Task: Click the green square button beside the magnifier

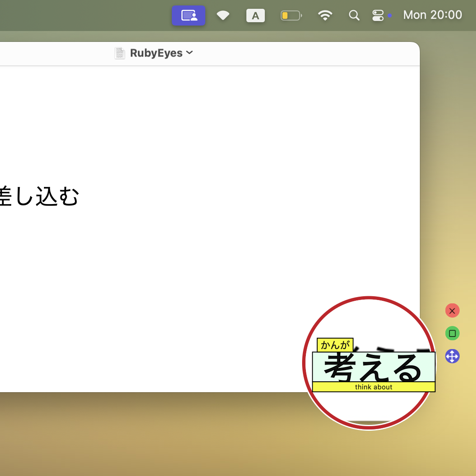Action: pos(452,334)
